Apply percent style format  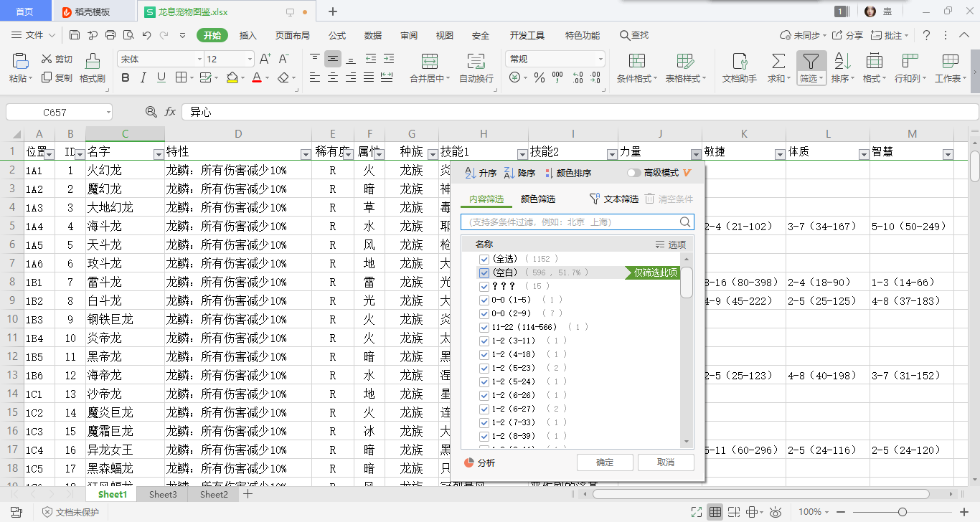coord(539,77)
